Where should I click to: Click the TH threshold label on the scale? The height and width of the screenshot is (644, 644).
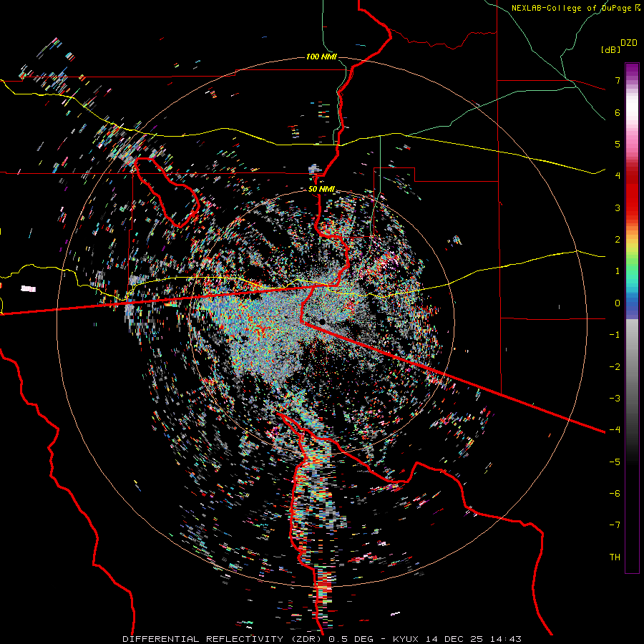pyautogui.click(x=615, y=557)
